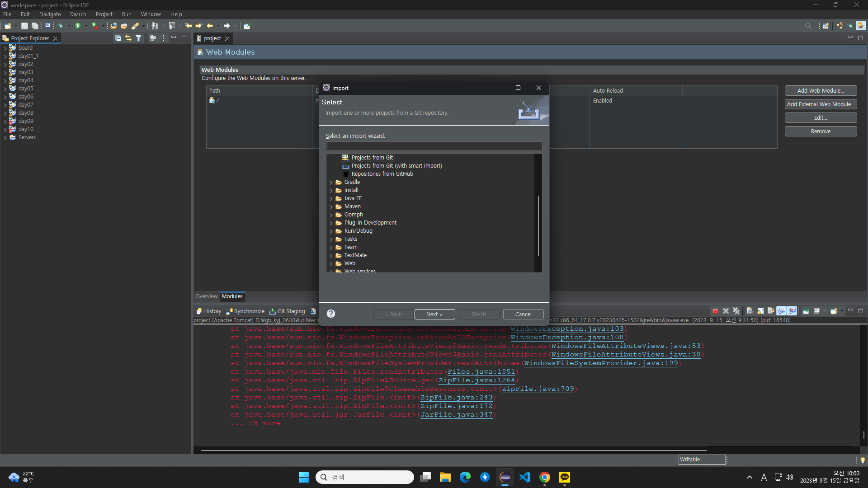Collapse all in Project Explorer

118,38
